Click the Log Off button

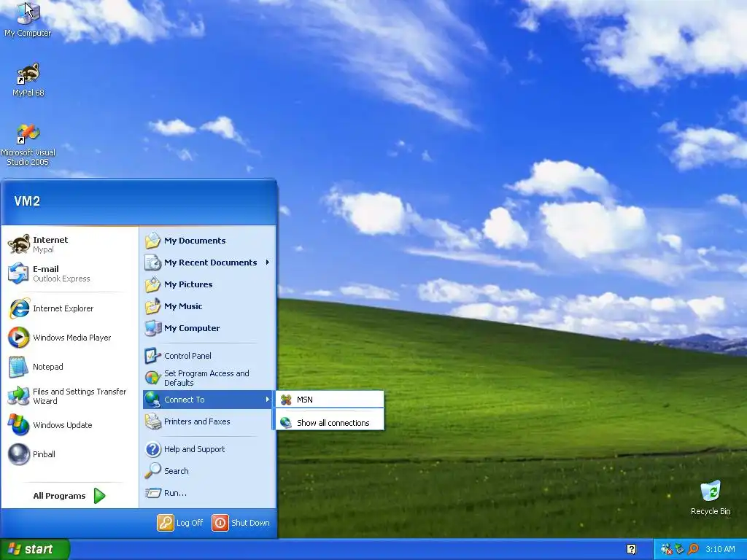(x=181, y=523)
